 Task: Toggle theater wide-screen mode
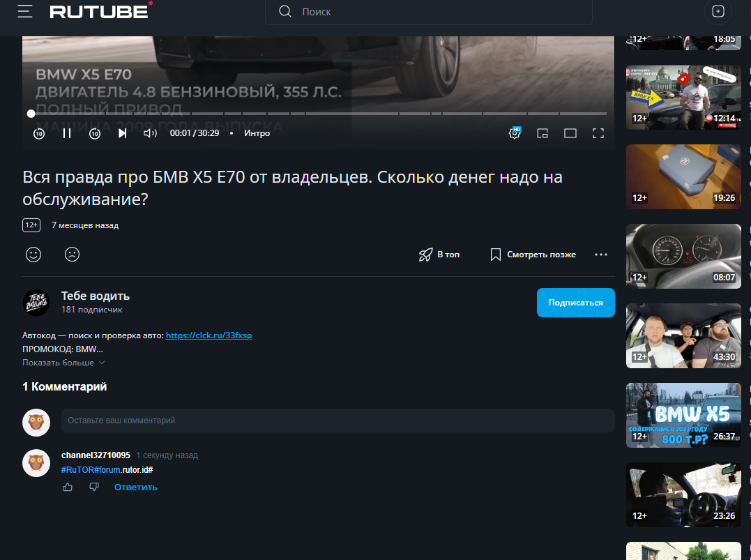(x=570, y=133)
